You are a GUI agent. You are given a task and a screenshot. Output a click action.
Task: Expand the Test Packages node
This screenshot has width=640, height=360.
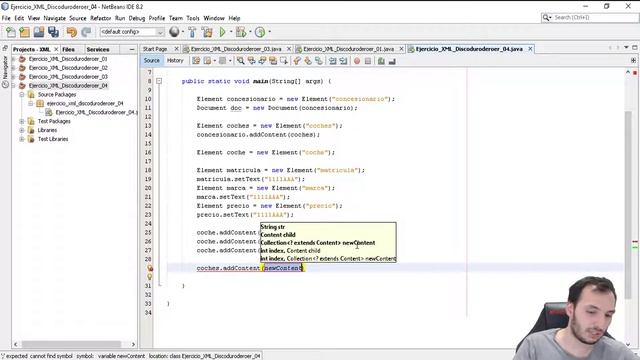click(x=22, y=121)
